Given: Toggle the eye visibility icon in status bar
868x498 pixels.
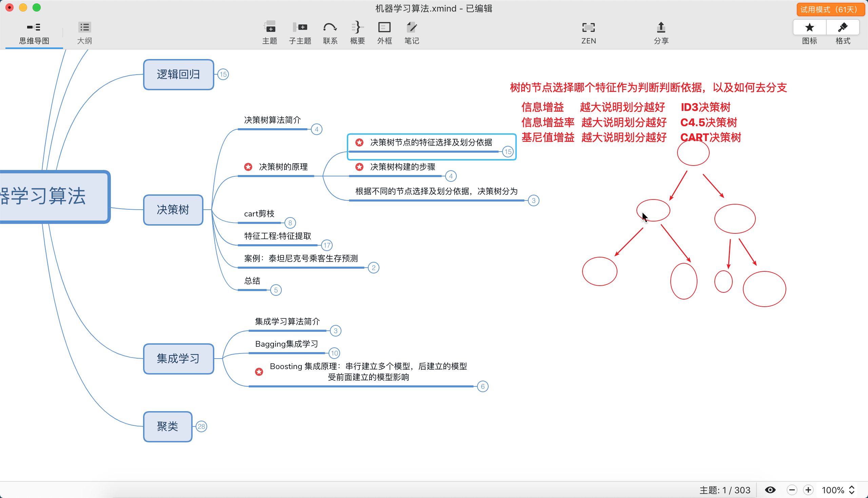Looking at the screenshot, I should click(x=770, y=490).
